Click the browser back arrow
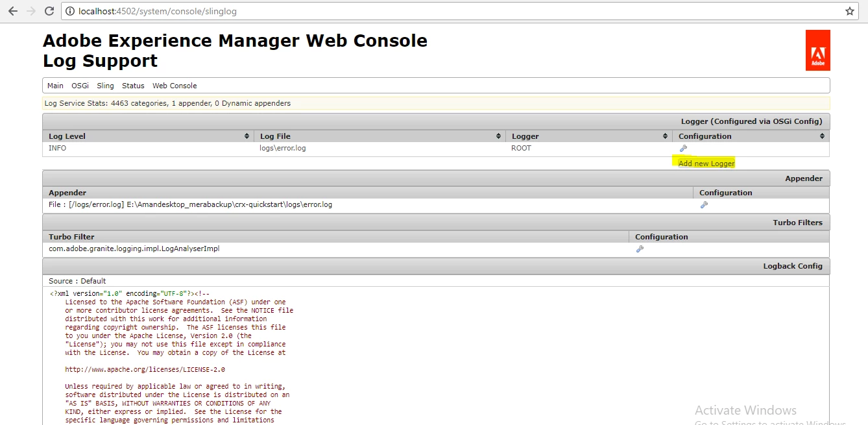Viewport: 868px width, 425px height. (13, 11)
